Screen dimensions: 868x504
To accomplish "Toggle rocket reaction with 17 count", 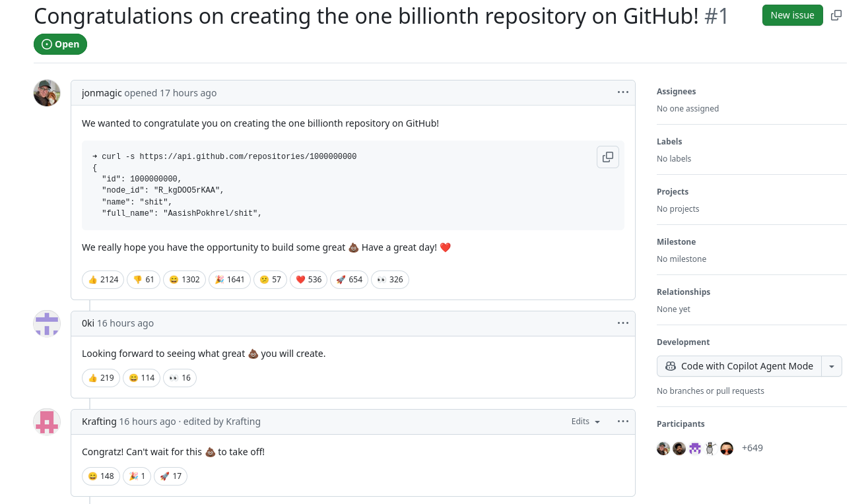I will tap(170, 476).
